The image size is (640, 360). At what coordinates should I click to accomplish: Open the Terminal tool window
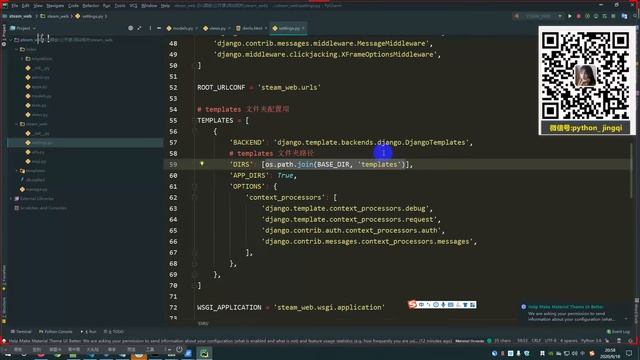click(x=21, y=332)
